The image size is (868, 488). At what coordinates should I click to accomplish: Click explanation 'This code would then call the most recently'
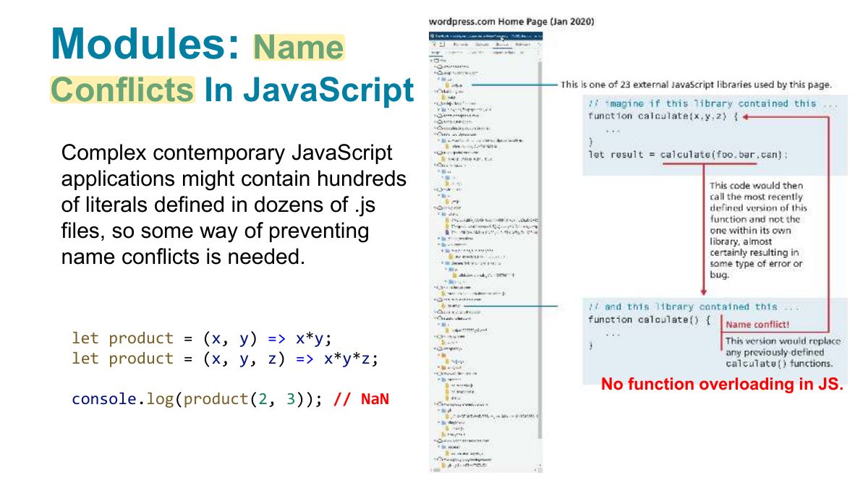point(757,230)
